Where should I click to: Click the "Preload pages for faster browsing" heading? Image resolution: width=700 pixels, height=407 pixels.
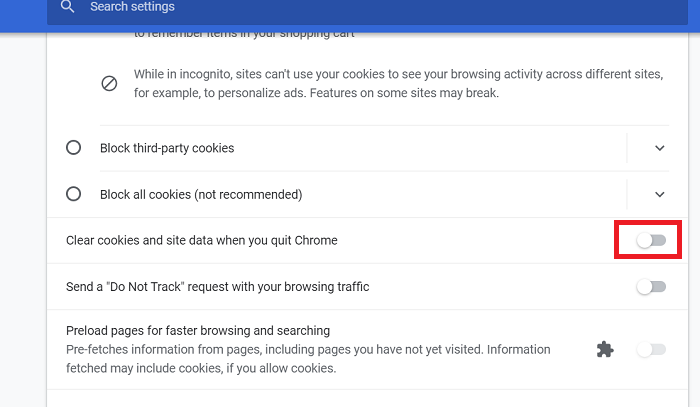tap(198, 330)
